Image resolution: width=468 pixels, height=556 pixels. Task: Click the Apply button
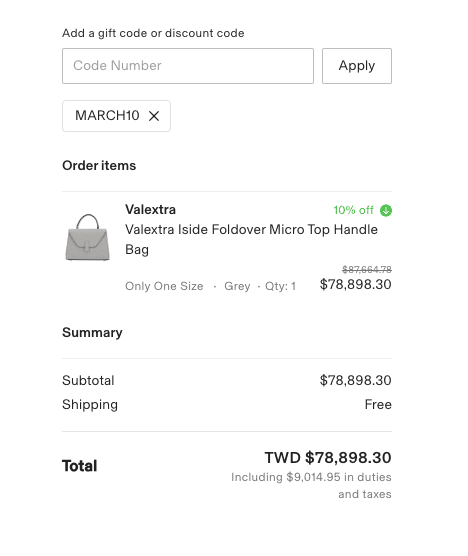(x=357, y=66)
